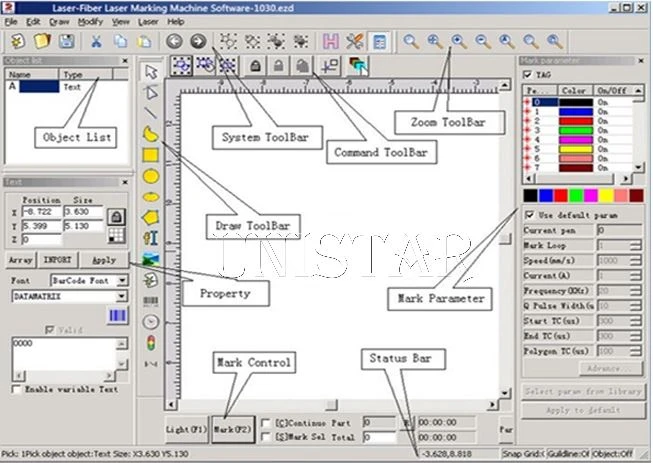
Task: Click the X position input field
Action: (x=41, y=212)
